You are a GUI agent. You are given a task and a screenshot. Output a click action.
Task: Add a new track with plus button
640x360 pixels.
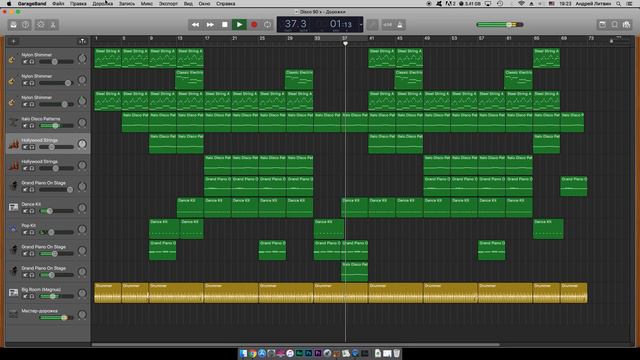coord(13,41)
